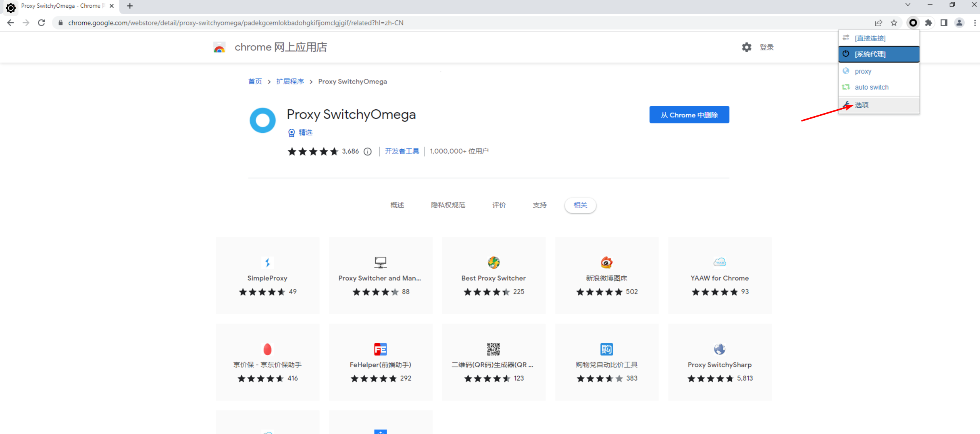
Task: Open the 概述 overview tab
Action: click(397, 205)
